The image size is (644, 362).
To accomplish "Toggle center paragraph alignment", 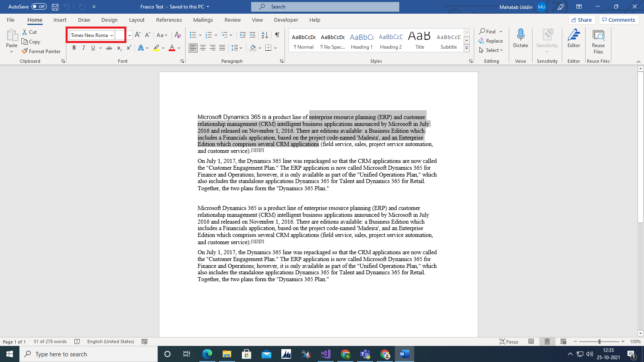I will (x=203, y=48).
